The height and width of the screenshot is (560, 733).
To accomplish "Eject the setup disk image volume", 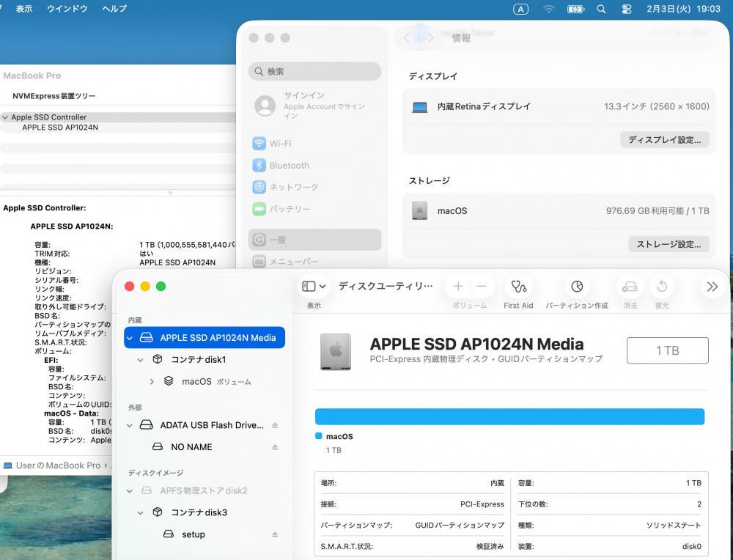I will pyautogui.click(x=275, y=535).
